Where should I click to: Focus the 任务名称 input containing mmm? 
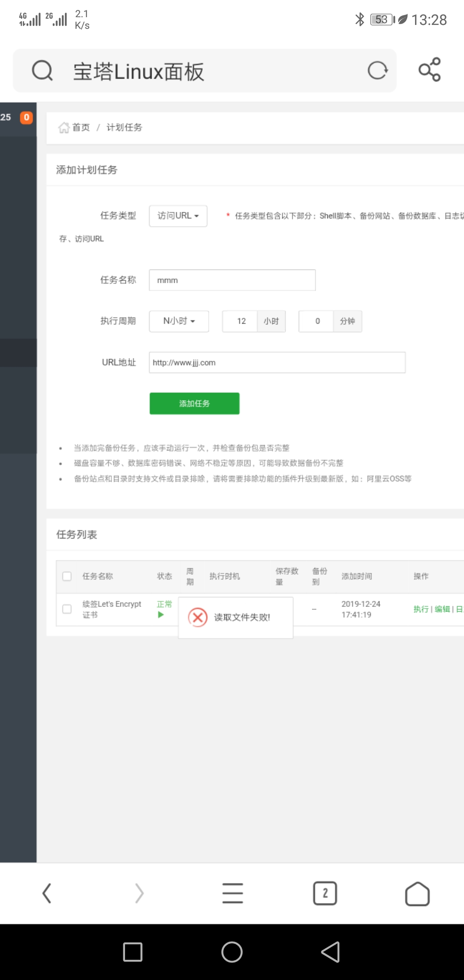coord(232,280)
